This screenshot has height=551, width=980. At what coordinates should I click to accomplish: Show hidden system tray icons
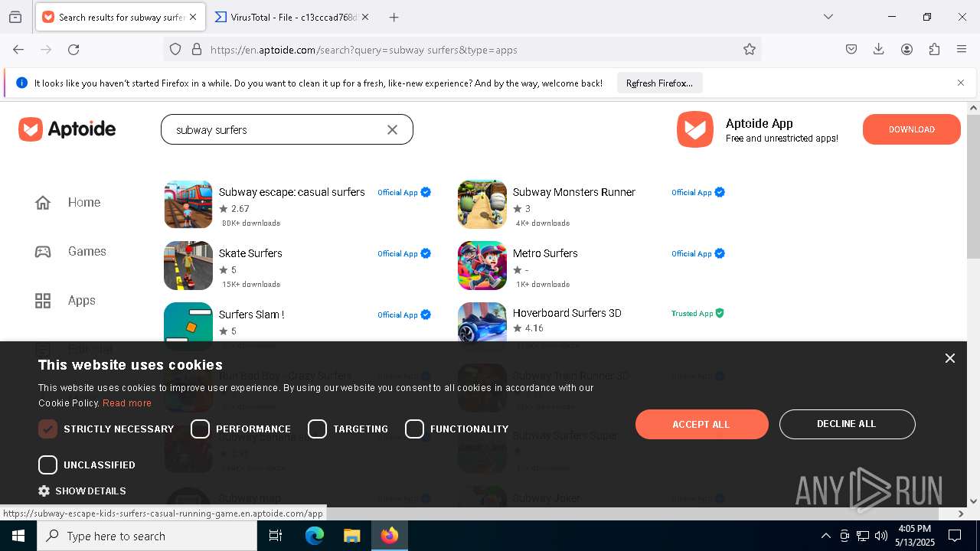click(825, 536)
